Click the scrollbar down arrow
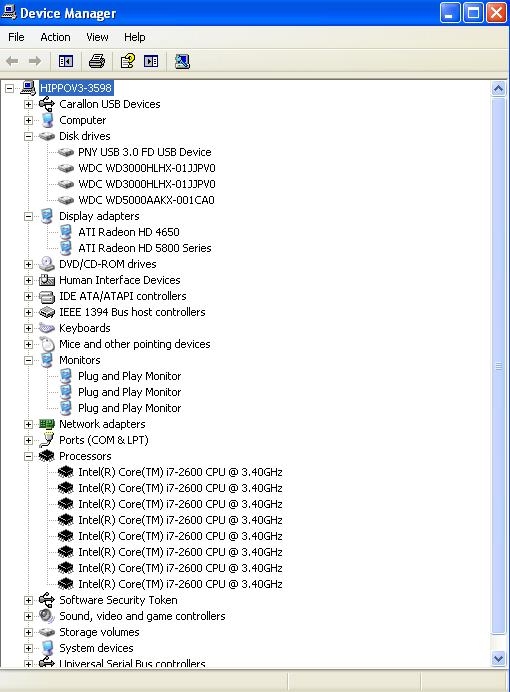The image size is (510, 692). [x=499, y=659]
